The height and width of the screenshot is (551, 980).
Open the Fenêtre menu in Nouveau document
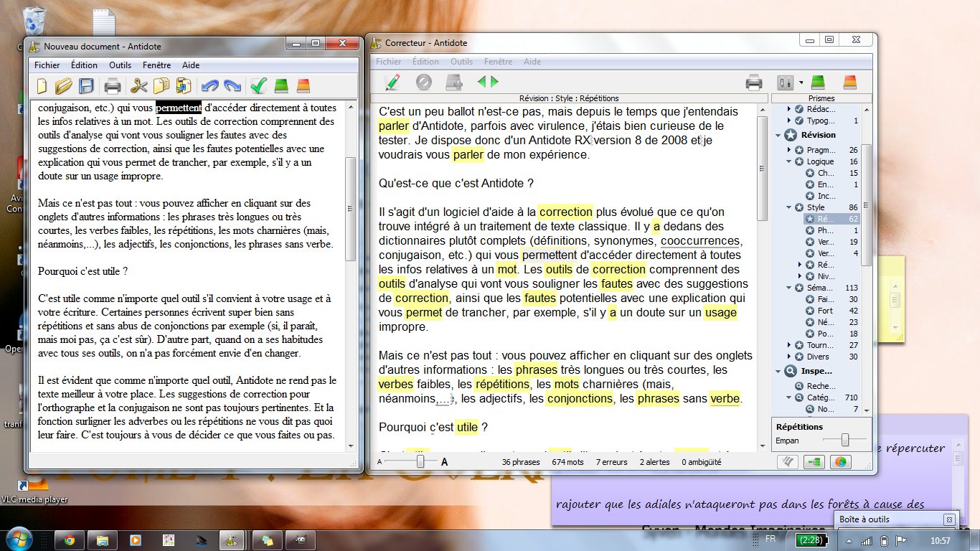click(156, 65)
